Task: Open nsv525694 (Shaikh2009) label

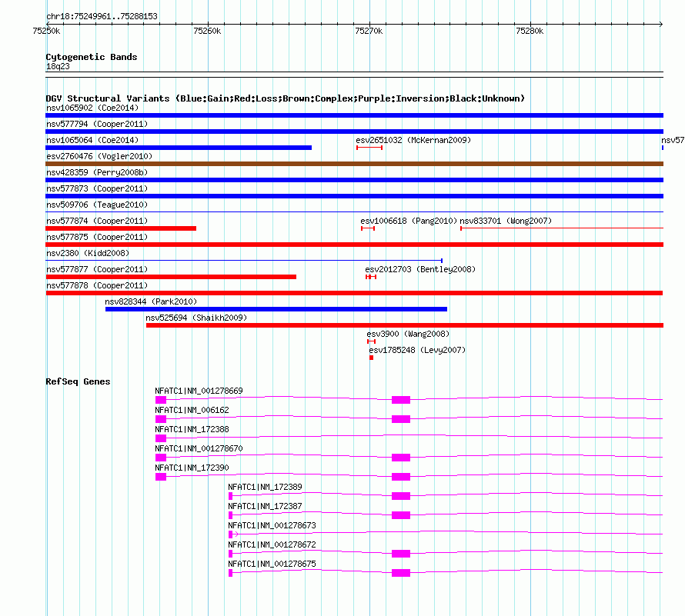Action: 196,318
